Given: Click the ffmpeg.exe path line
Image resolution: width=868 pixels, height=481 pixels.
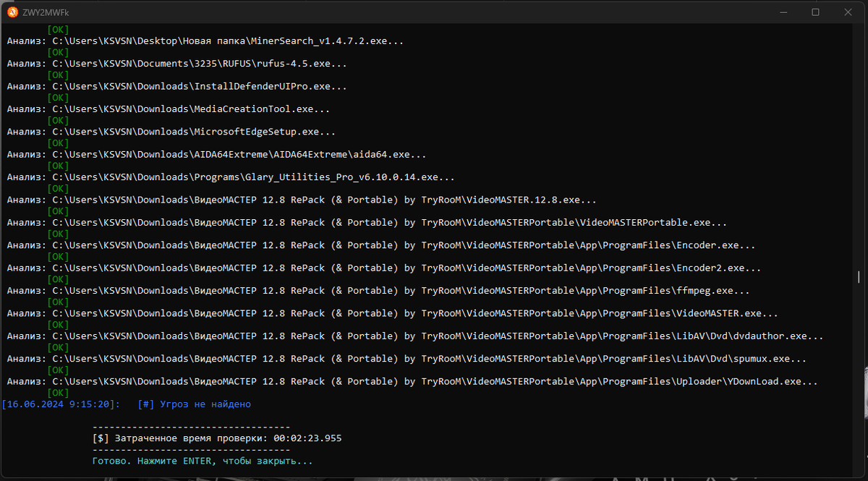Looking at the screenshot, I should [x=378, y=290].
